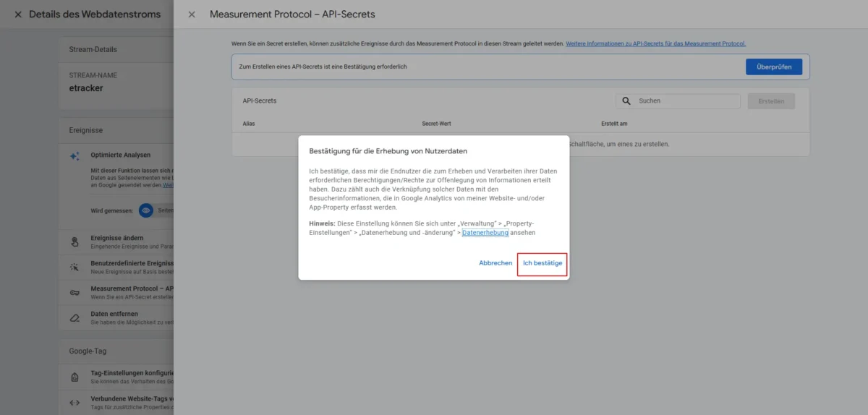Click the 'Optimierte Analysen' sparkle icon
Screen dimensions: 868x415
75,156
